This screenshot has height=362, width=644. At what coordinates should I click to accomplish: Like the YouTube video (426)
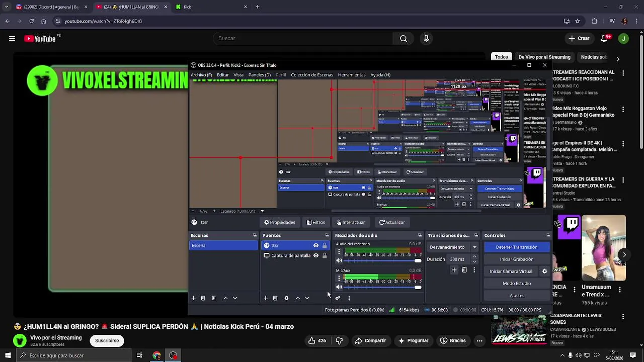[x=317, y=341]
